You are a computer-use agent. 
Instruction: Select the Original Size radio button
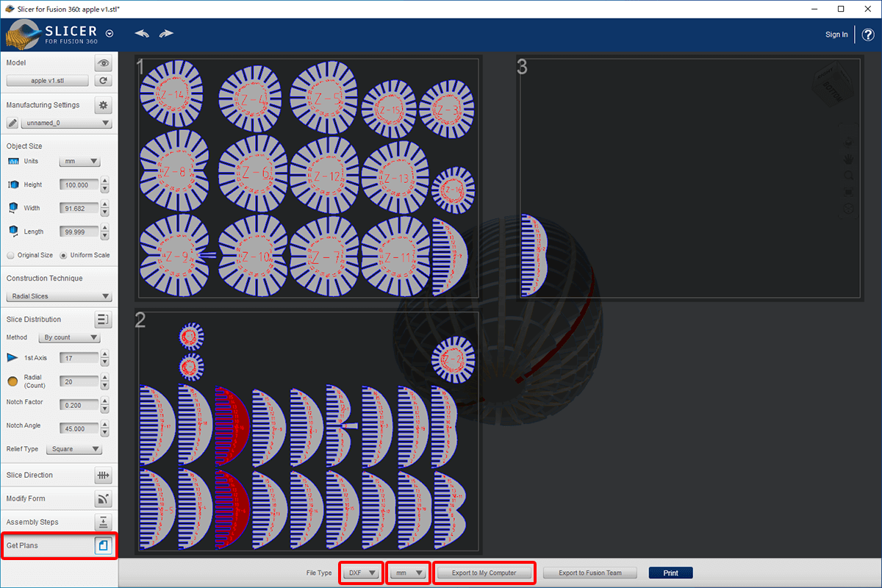10,255
